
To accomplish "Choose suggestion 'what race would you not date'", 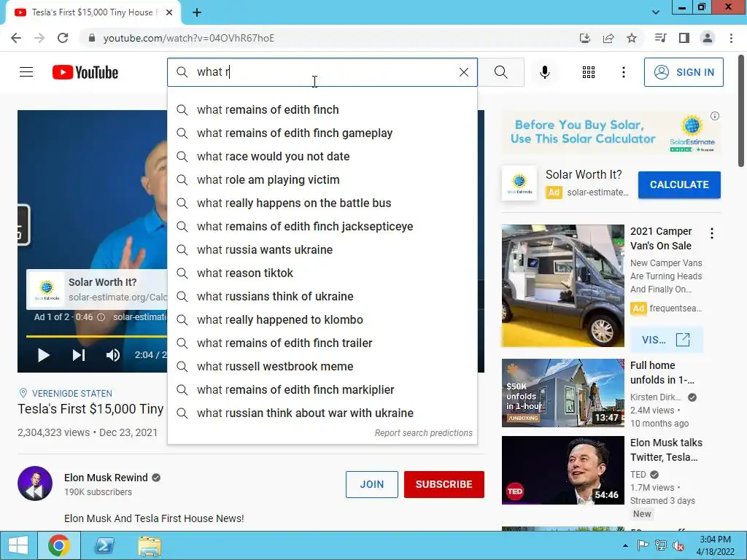I will tap(322, 156).
